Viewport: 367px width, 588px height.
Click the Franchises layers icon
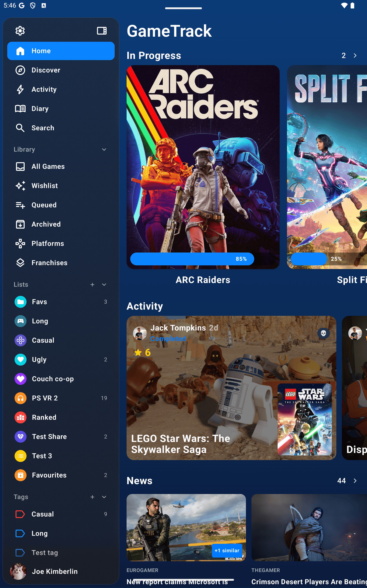click(x=20, y=263)
